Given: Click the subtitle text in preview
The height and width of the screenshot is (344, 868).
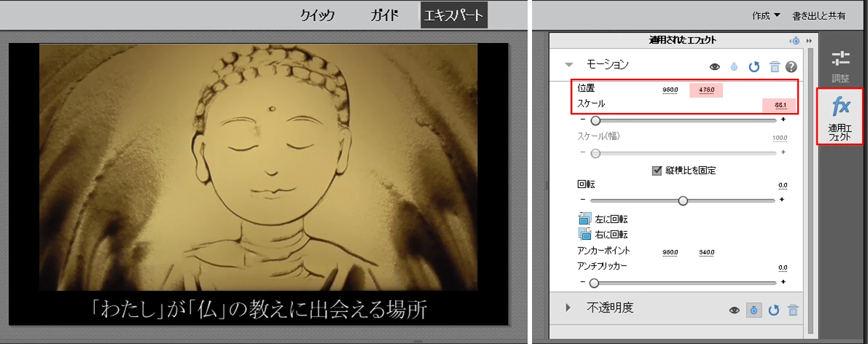Looking at the screenshot, I should (259, 310).
